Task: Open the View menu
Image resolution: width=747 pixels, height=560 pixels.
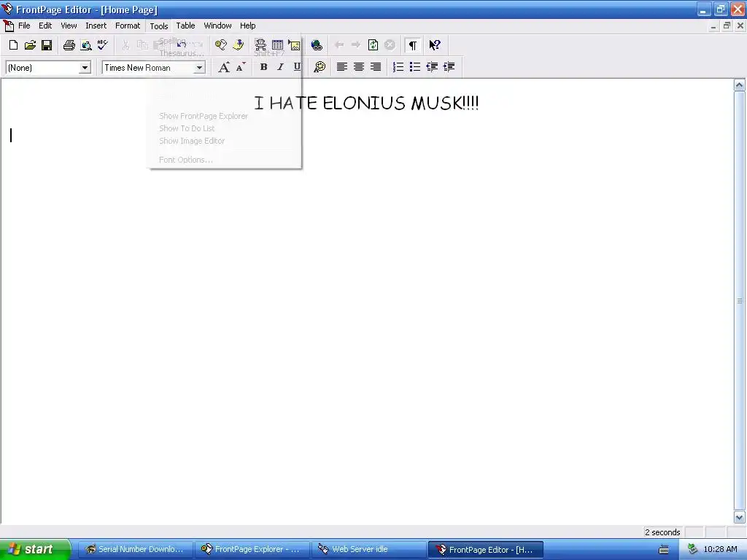Action: (69, 26)
